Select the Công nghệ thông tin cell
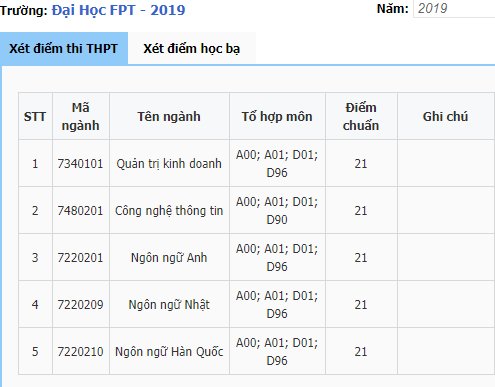495x387 pixels. (169, 211)
